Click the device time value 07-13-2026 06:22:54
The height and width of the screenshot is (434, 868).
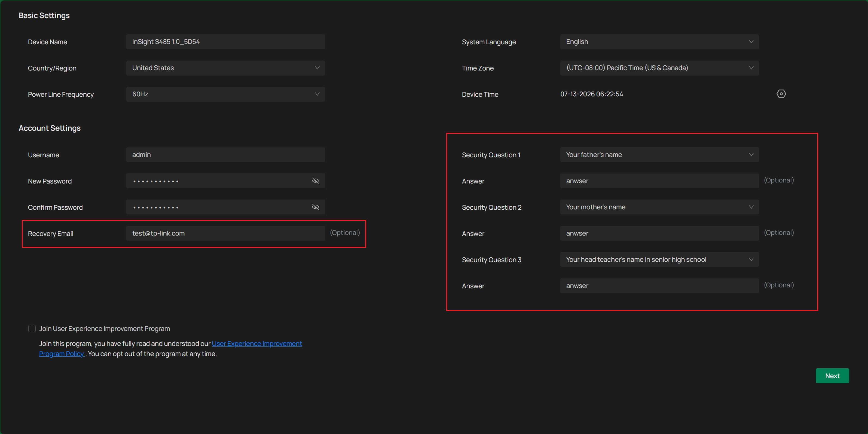[592, 94]
